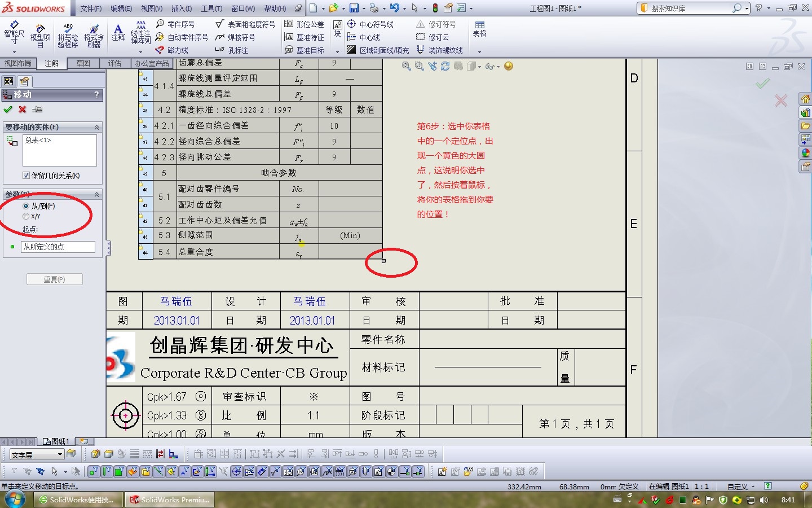The width and height of the screenshot is (812, 508).
Task: Open the 文字层 layer dropdown
Action: point(60,454)
